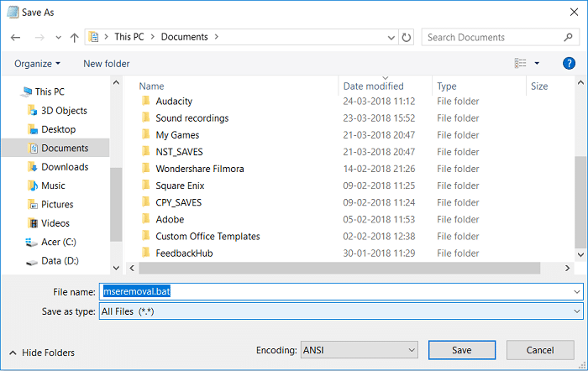Click the Up one level arrow
The image size is (588, 371).
(75, 38)
